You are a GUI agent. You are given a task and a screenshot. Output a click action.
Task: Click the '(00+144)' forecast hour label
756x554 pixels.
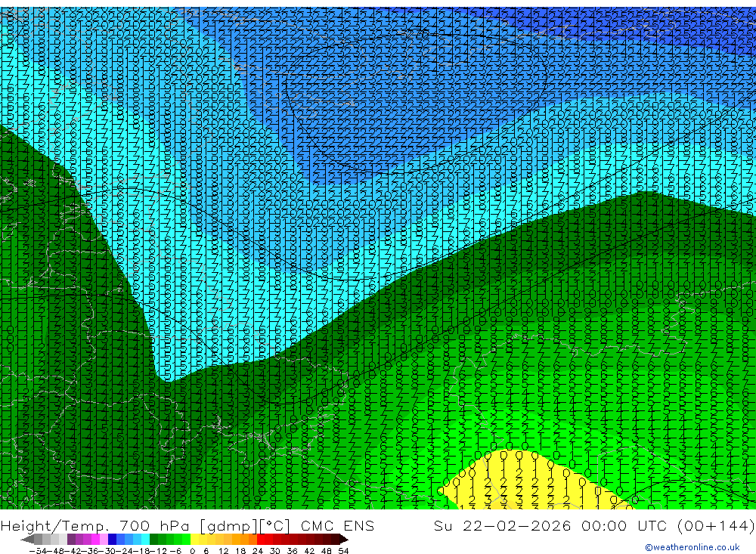click(x=715, y=526)
